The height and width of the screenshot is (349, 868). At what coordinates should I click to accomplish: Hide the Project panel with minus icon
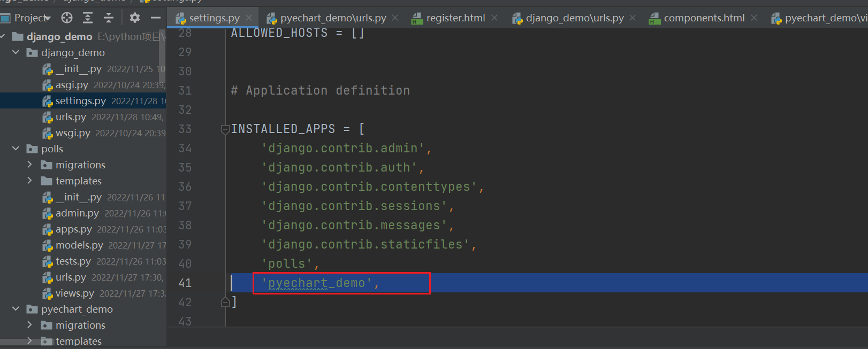(x=156, y=18)
